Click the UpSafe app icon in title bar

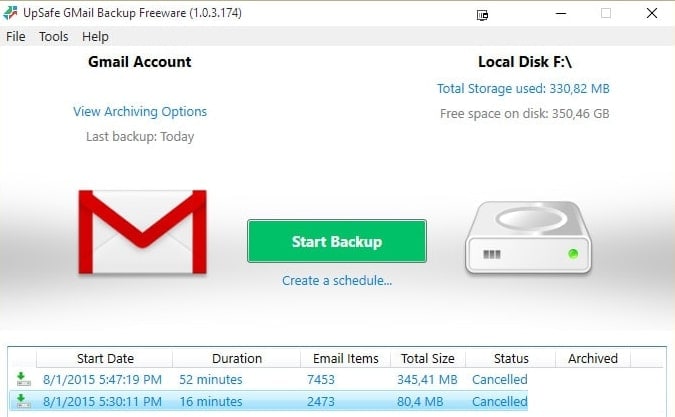(x=11, y=13)
